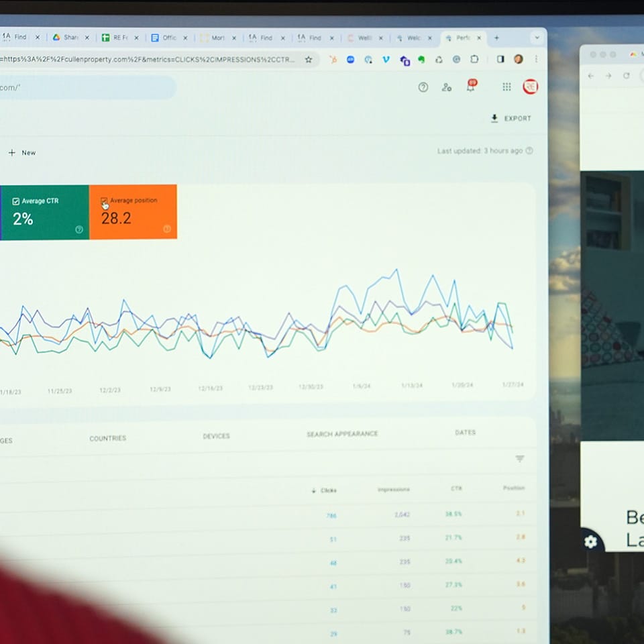Image resolution: width=644 pixels, height=644 pixels.
Task: Open the COUNTRIES tab
Action: pos(108,438)
